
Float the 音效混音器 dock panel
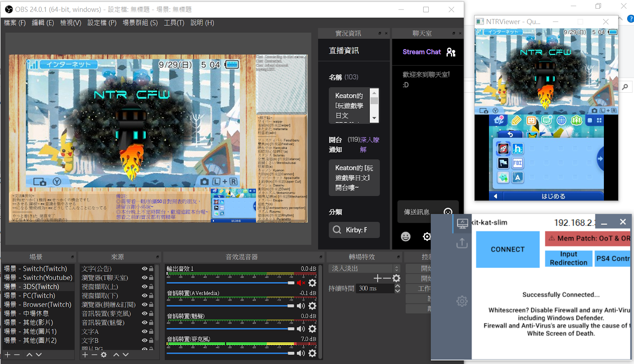(321, 257)
